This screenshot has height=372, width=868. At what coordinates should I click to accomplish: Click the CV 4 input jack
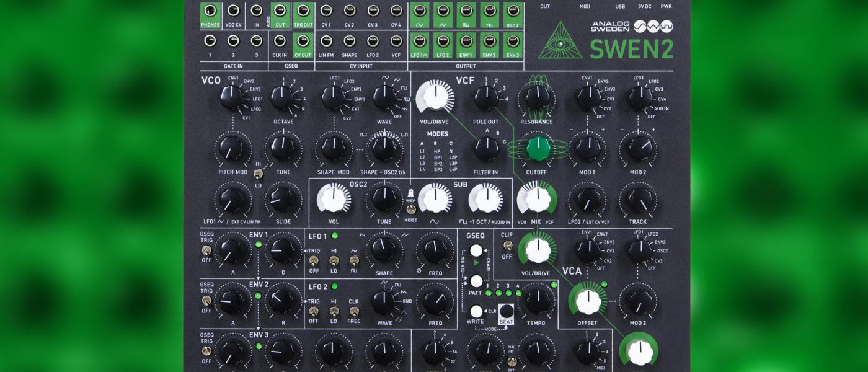[396, 11]
